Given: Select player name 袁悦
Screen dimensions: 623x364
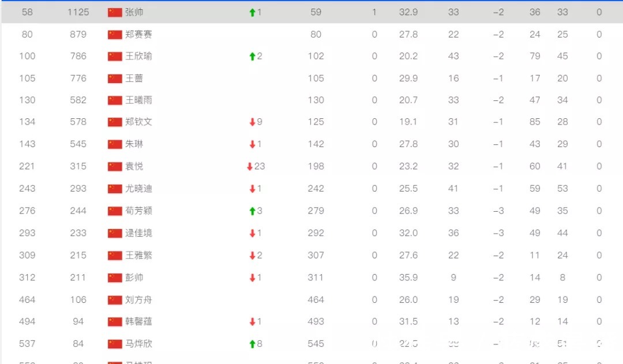Looking at the screenshot, I should (134, 167).
